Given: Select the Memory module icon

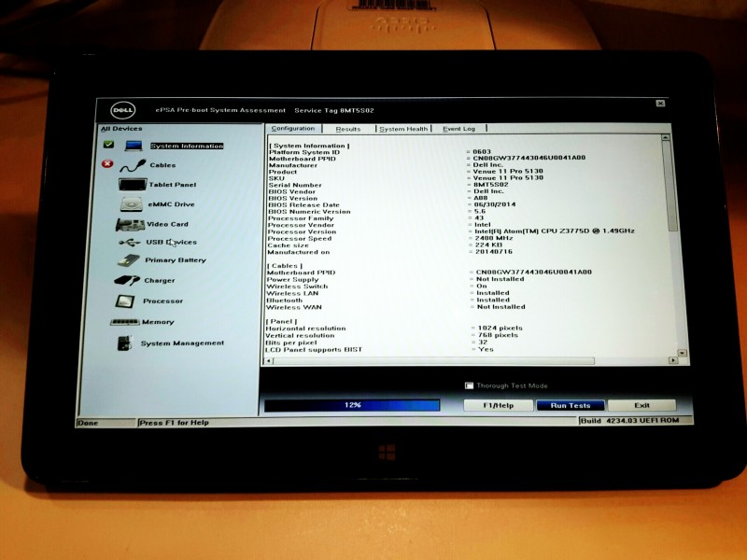Looking at the screenshot, I should [x=124, y=322].
